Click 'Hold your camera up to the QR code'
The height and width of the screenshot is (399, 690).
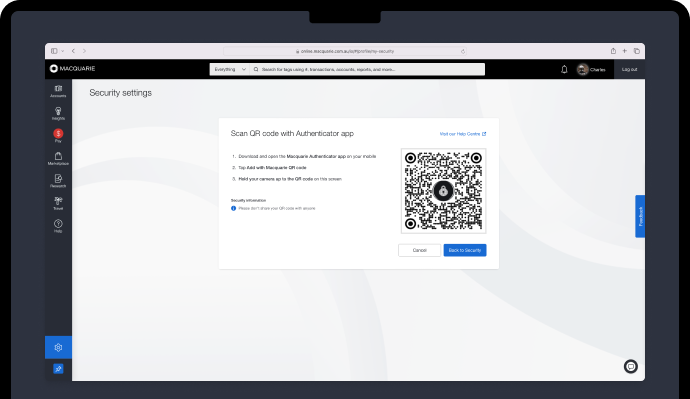click(290, 179)
